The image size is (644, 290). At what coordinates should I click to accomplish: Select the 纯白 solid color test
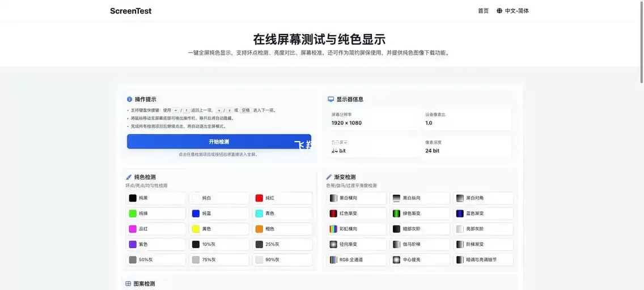tap(219, 198)
